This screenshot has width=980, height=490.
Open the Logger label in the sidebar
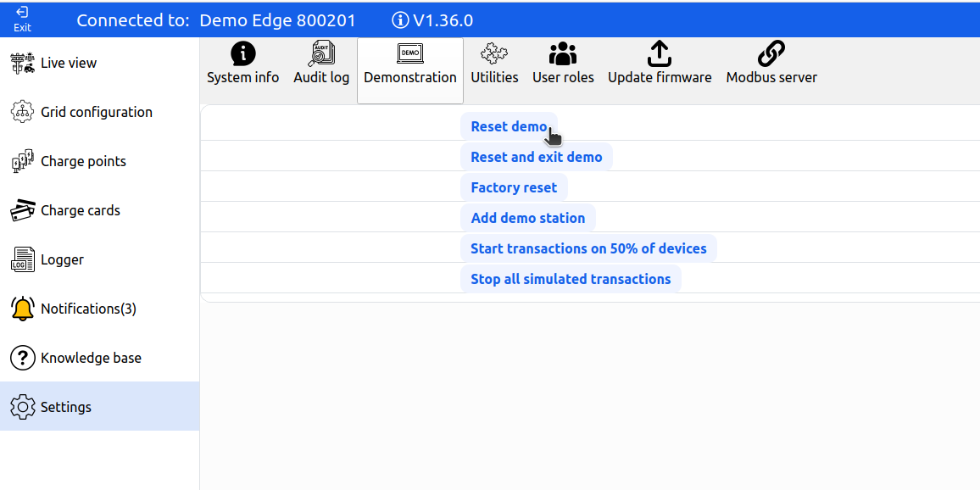(62, 259)
